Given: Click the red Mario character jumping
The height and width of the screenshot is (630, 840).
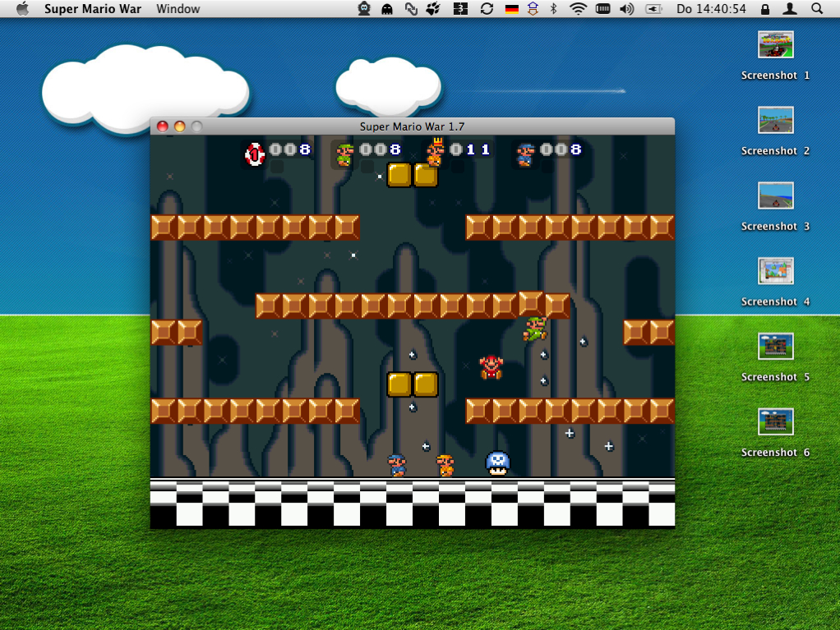Looking at the screenshot, I should 491,367.
